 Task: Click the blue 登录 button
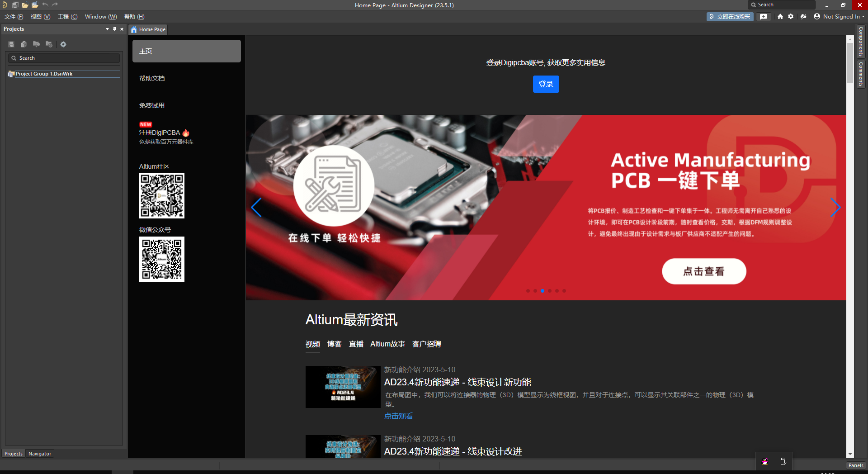pos(546,84)
